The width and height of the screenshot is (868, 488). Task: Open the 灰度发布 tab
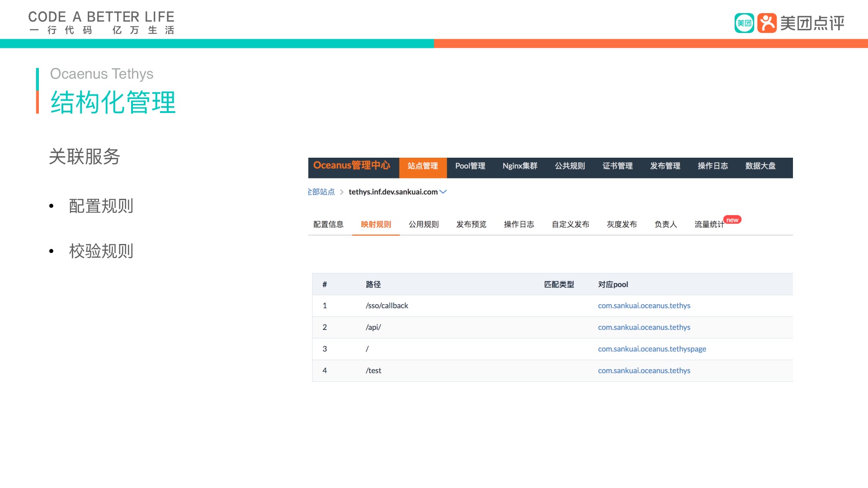pos(622,224)
